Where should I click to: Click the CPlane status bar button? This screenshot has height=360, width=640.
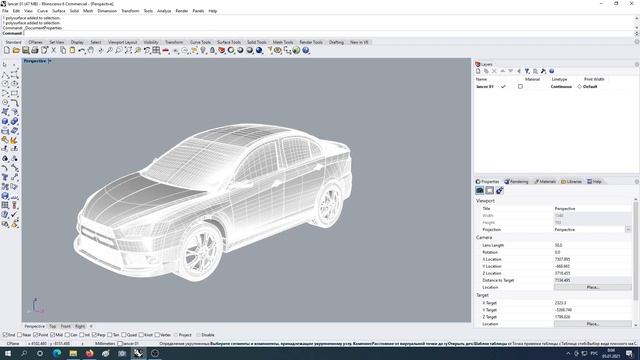(13, 344)
